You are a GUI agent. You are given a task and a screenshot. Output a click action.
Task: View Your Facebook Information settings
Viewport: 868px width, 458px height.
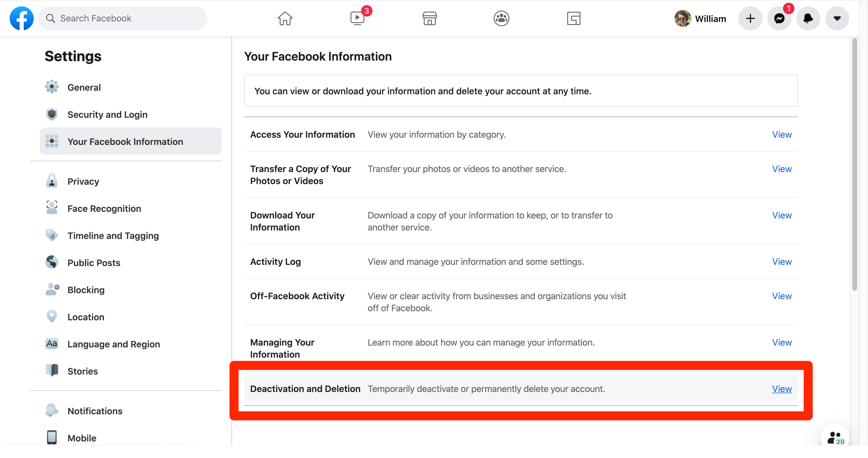[125, 141]
